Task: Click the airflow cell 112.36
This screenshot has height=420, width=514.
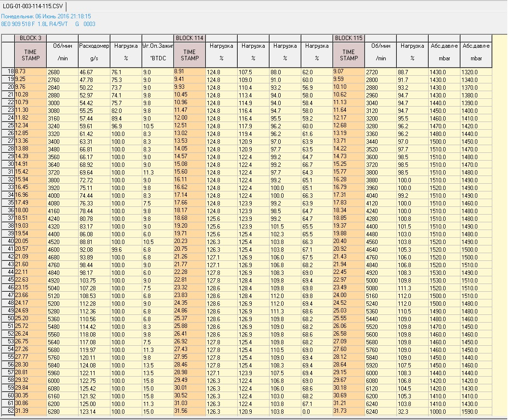Action: (x=94, y=312)
